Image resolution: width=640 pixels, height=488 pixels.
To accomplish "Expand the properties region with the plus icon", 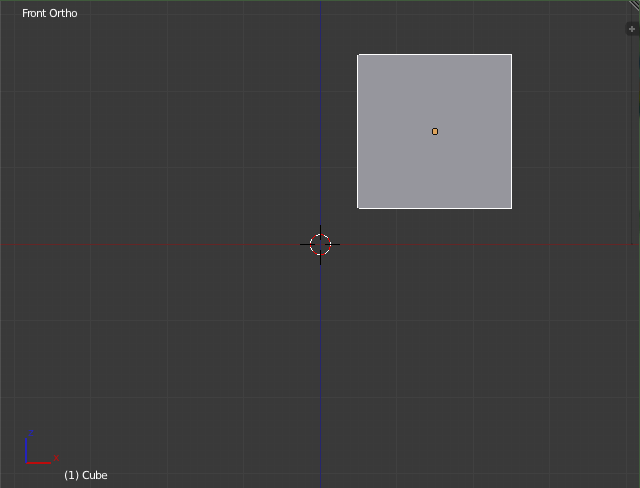I will coord(631,29).
